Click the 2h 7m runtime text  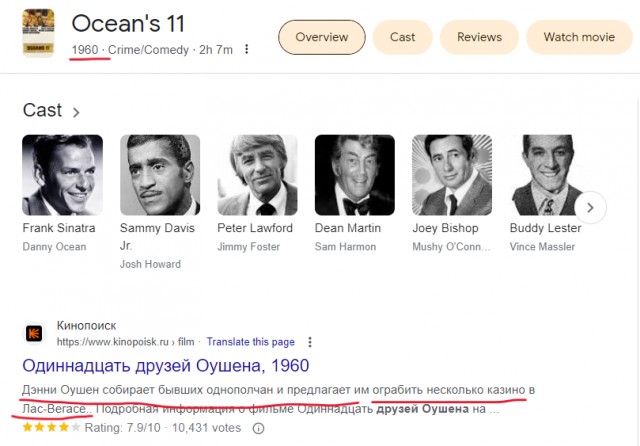pos(216,50)
